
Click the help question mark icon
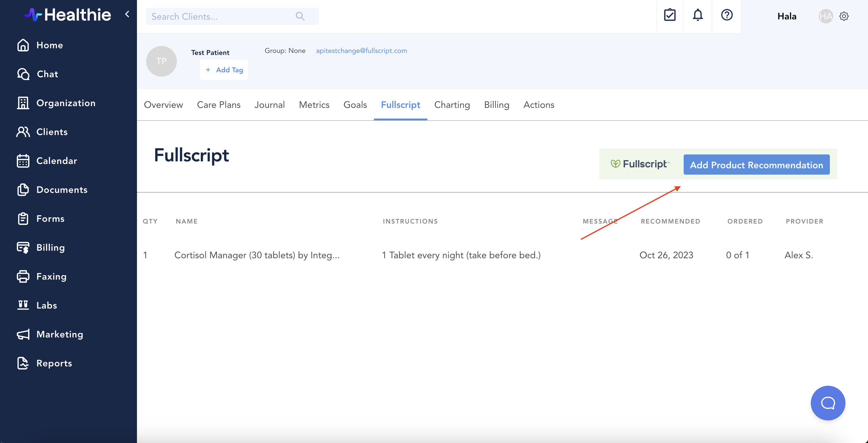coord(726,15)
